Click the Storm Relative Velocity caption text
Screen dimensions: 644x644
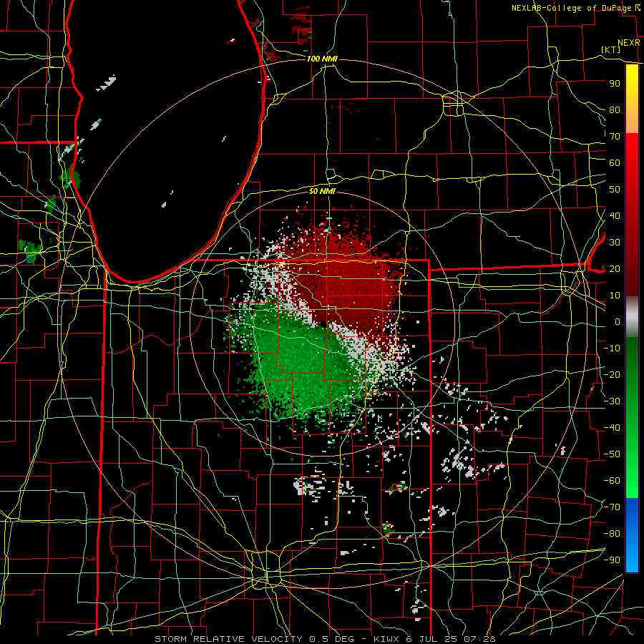coord(325,639)
